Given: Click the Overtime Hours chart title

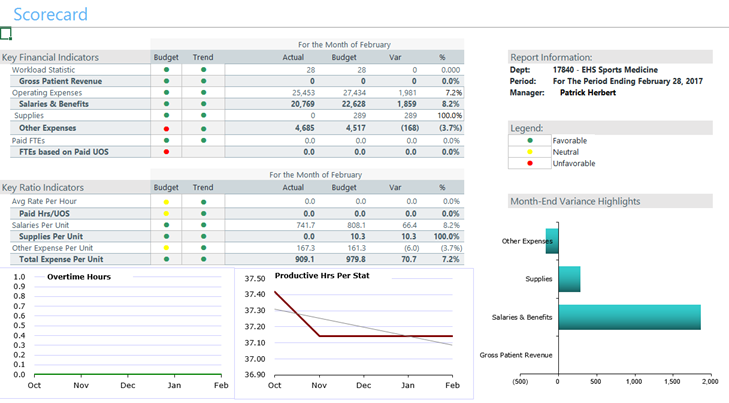Looking at the screenshot, I should click(78, 276).
